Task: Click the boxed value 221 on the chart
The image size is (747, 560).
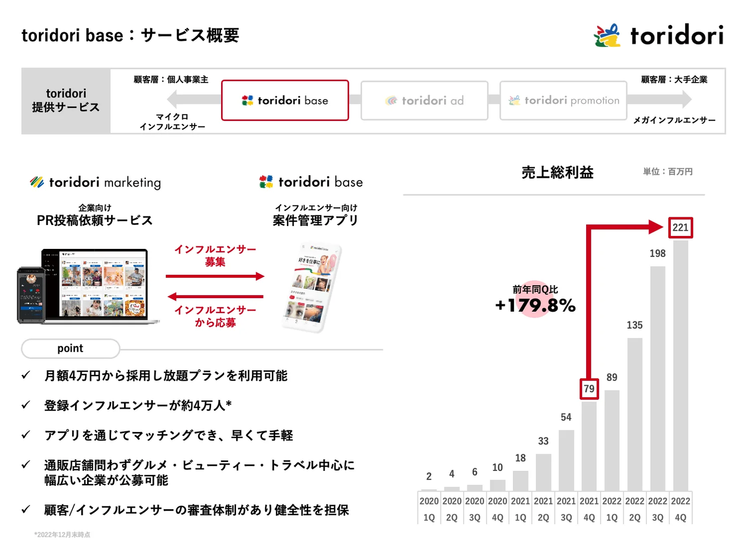Action: (x=681, y=228)
